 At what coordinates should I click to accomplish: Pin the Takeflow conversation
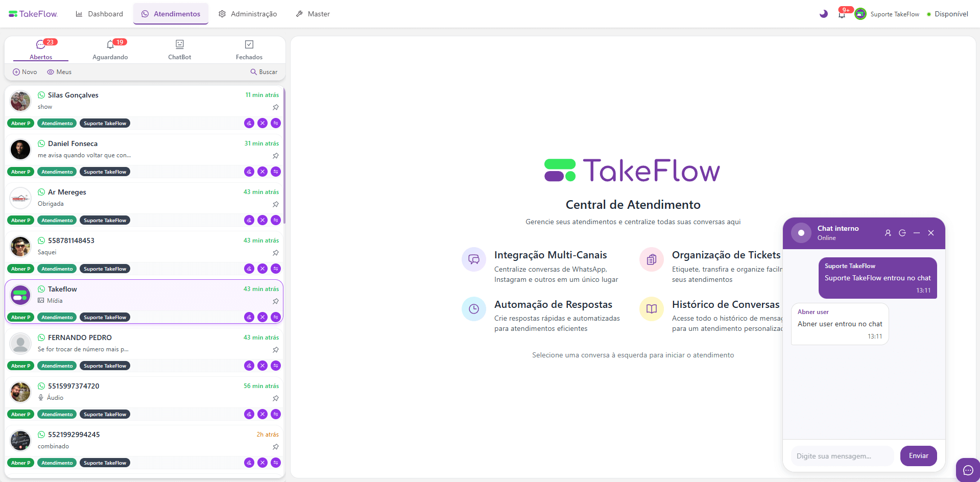coord(275,301)
